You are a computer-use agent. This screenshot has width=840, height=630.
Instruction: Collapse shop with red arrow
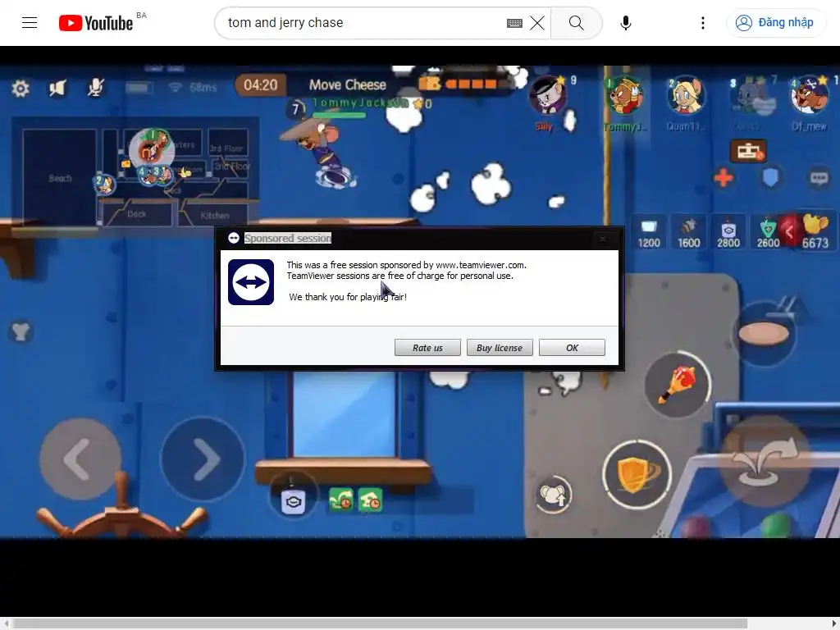pos(789,232)
